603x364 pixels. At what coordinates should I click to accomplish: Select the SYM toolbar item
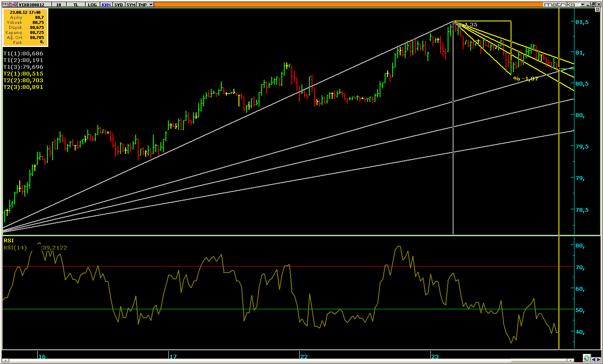(x=131, y=5)
